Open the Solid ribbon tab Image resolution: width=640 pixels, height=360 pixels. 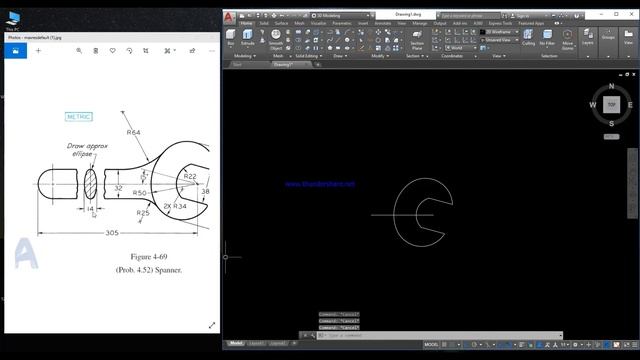tap(264, 23)
